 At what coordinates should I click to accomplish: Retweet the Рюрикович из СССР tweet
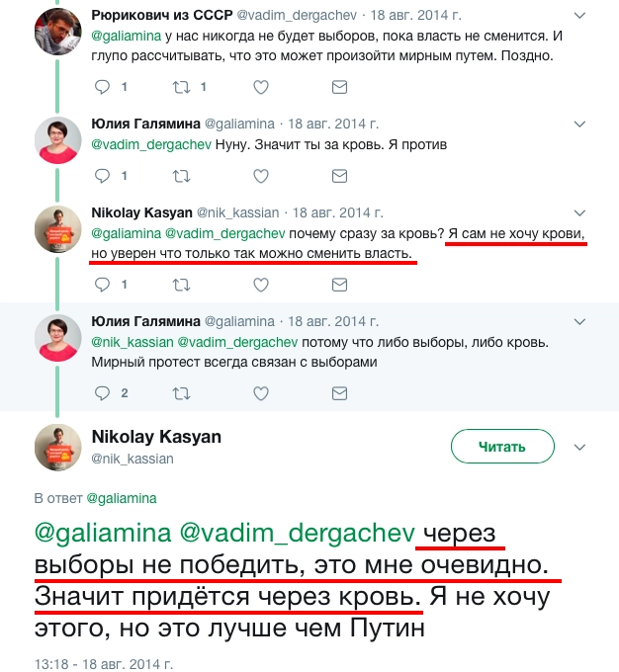click(182, 87)
